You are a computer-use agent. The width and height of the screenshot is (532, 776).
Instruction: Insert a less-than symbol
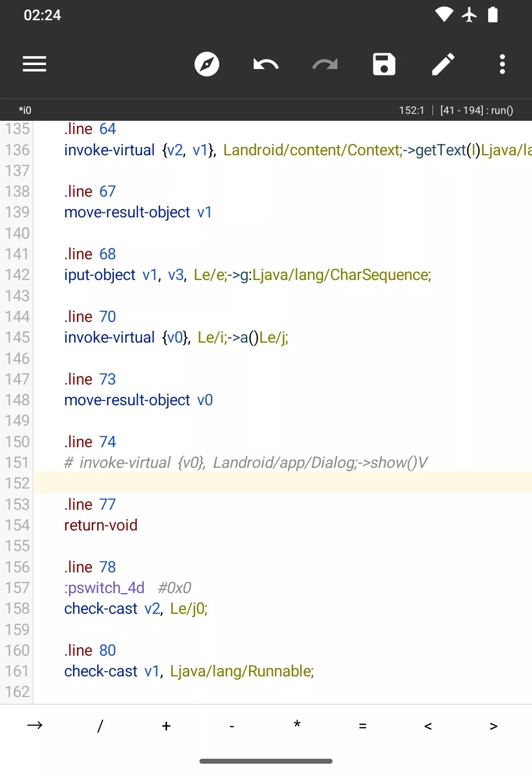point(428,725)
